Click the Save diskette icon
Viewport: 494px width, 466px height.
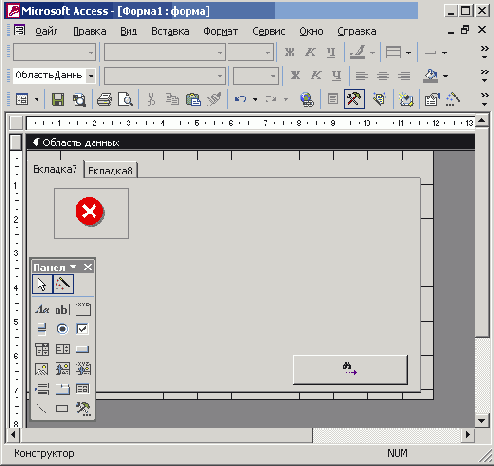(x=58, y=99)
